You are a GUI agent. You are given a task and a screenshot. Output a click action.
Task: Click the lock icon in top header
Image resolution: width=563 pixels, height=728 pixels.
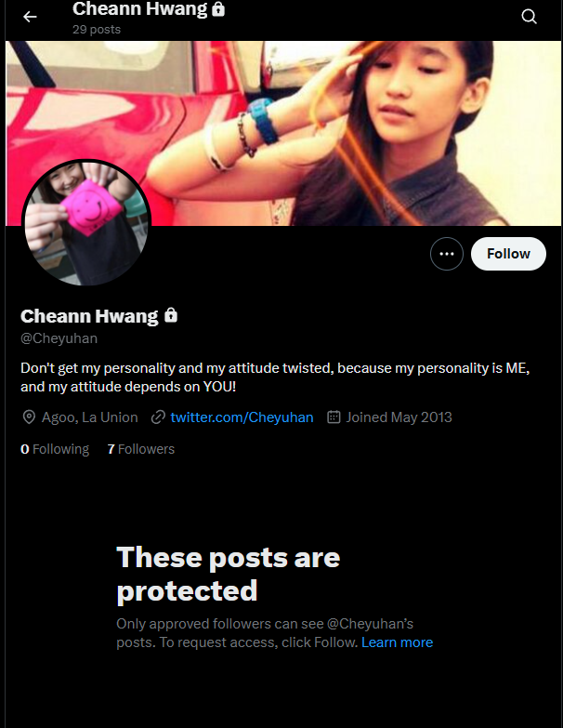pos(218,8)
